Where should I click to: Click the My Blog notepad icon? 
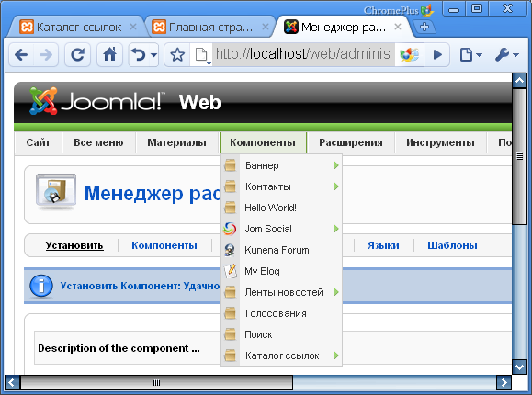[x=230, y=271]
